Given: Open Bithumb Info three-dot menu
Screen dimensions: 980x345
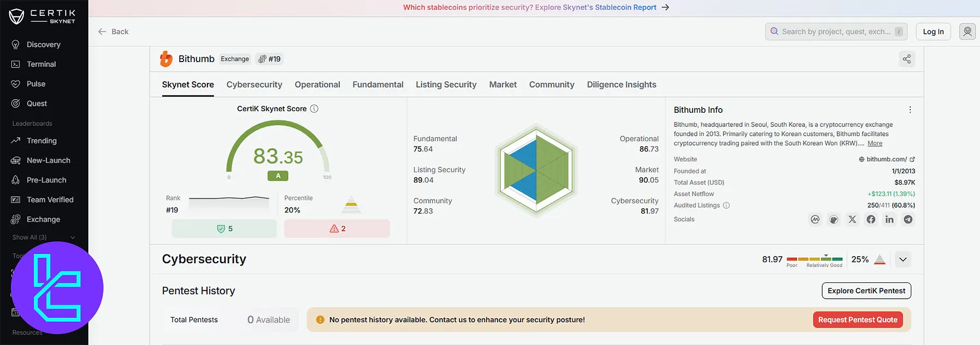Looking at the screenshot, I should click(x=910, y=110).
